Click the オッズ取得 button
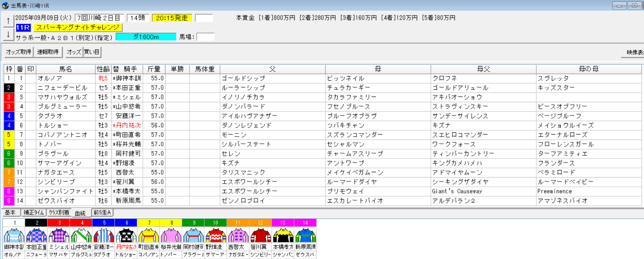 point(18,52)
